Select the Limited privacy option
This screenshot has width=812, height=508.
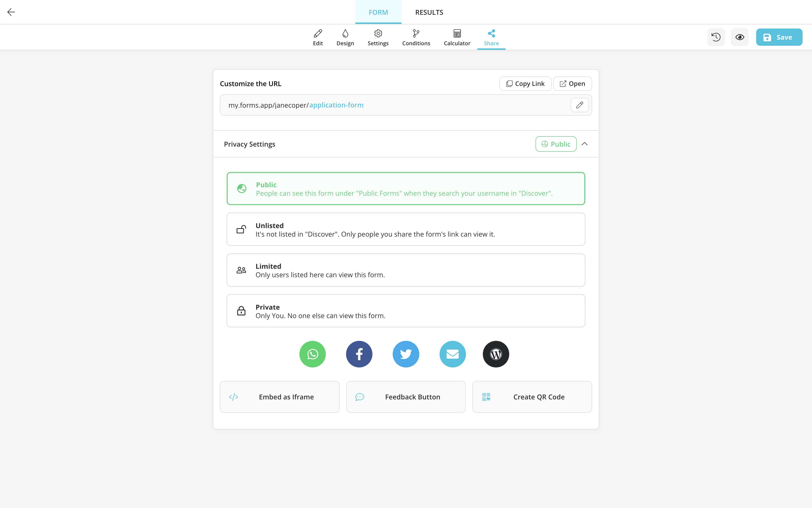click(x=406, y=270)
